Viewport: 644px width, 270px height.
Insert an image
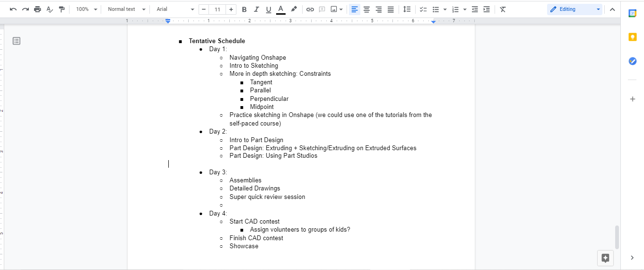(x=334, y=9)
